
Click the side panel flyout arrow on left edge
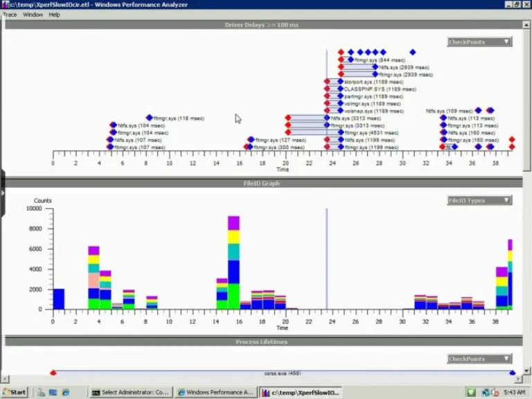point(3,193)
